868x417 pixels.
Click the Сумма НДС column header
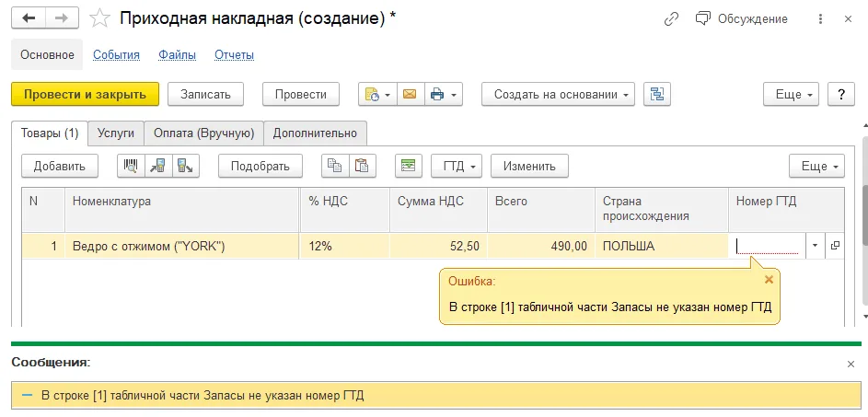click(438, 209)
